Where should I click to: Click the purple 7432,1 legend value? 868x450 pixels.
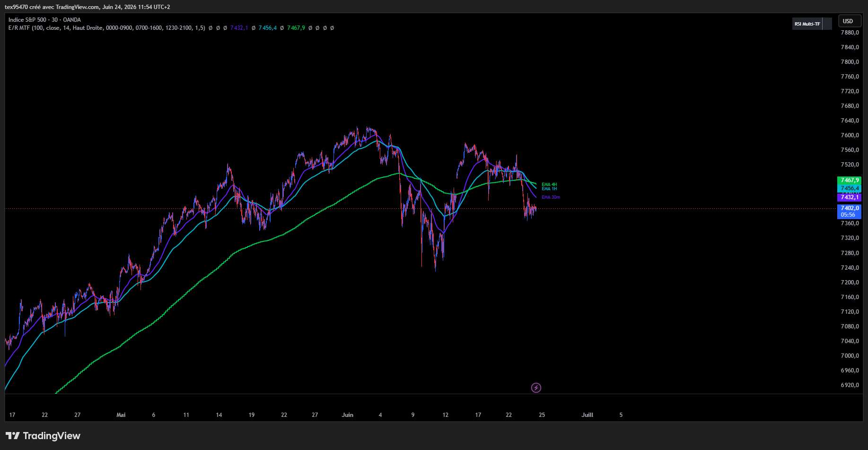click(239, 28)
